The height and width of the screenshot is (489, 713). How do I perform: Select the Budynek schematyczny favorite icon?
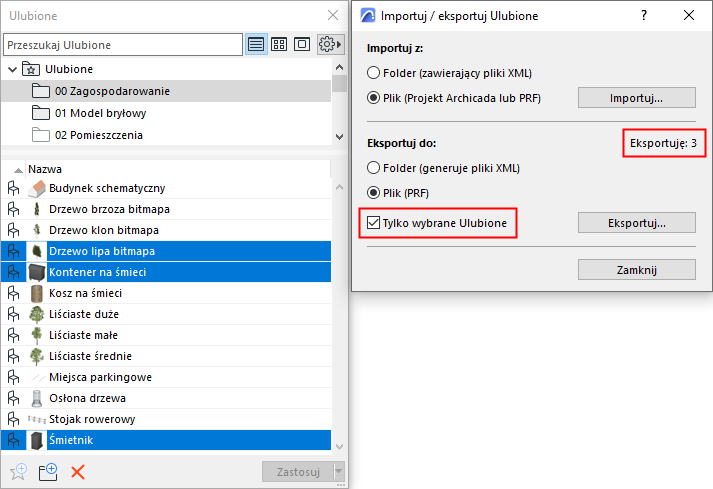tap(38, 188)
